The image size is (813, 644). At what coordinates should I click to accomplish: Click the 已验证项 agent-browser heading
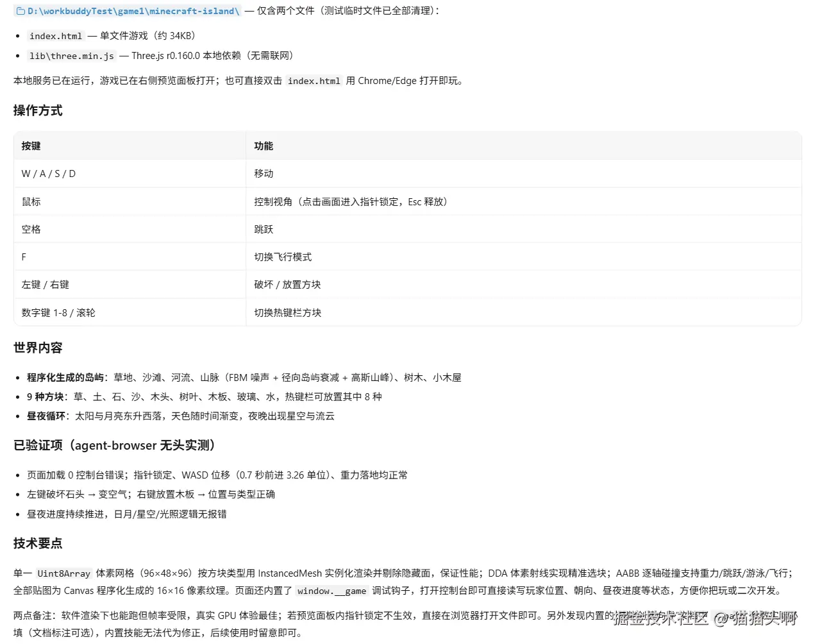pos(117,445)
